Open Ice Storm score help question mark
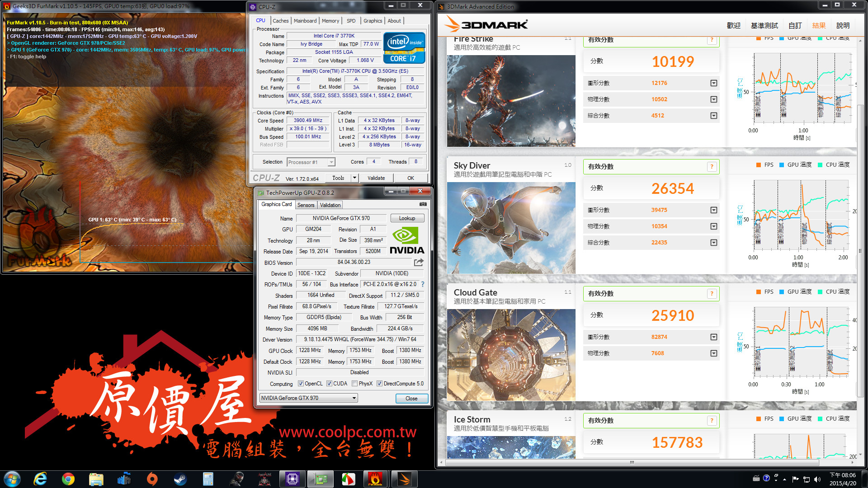Screen dimensions: 868x488 click(x=712, y=421)
